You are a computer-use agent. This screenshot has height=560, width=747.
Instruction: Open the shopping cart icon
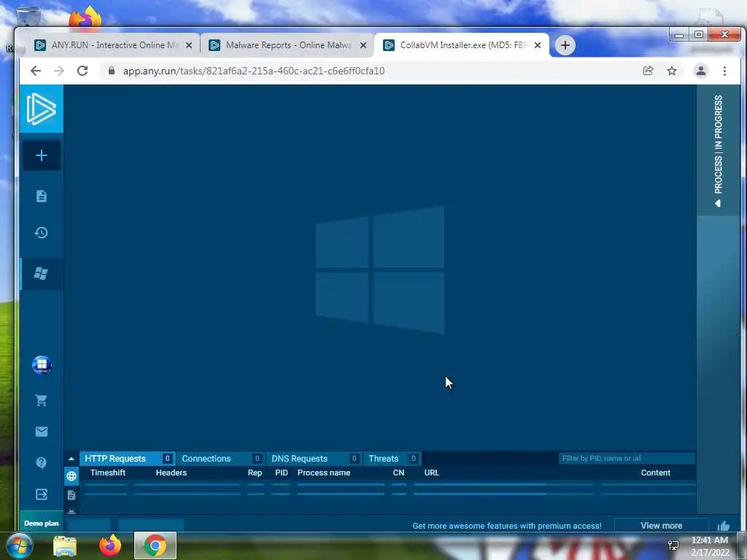42,400
